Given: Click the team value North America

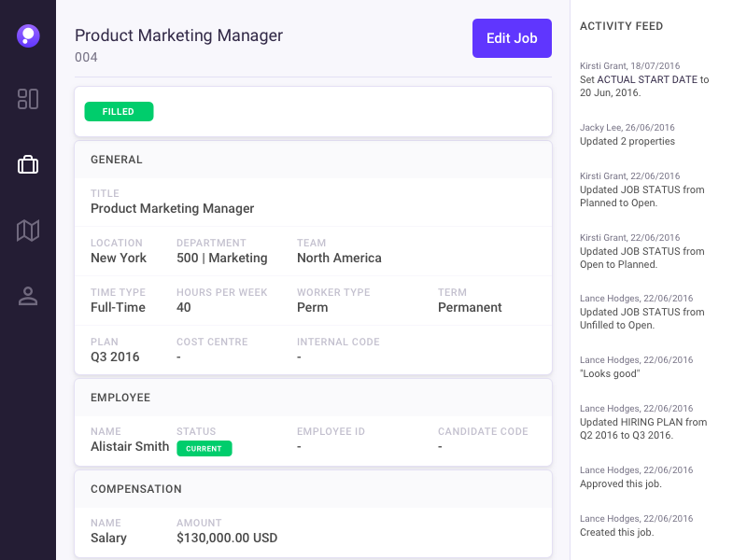Looking at the screenshot, I should (x=339, y=259).
